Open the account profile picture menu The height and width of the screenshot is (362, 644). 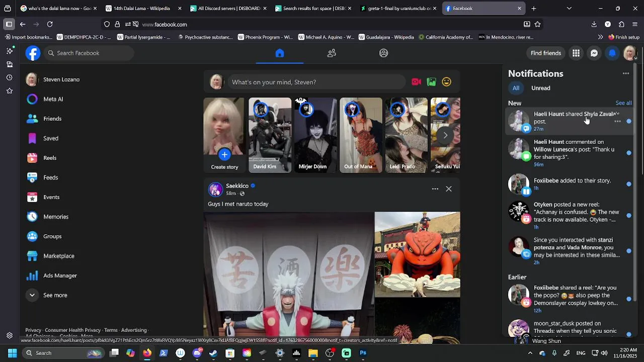point(630,53)
